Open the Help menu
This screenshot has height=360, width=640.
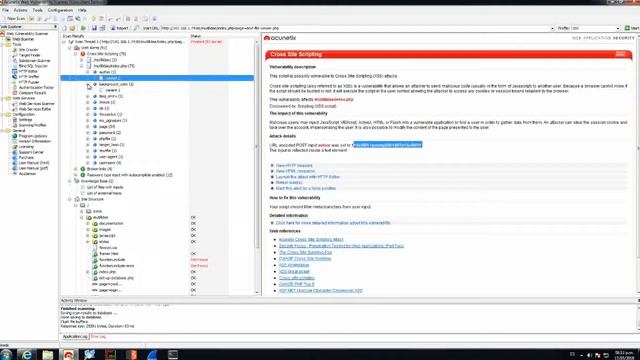click(x=82, y=10)
